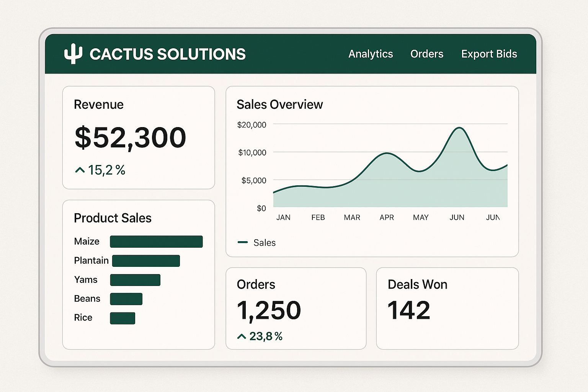The image size is (588, 392).
Task: Switch to the Analytics tab
Action: click(x=370, y=54)
